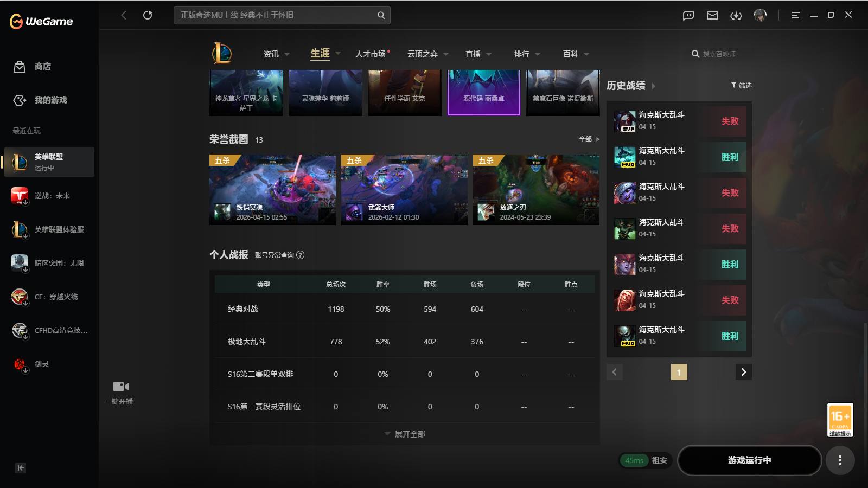Go to previous match history page

point(615,372)
